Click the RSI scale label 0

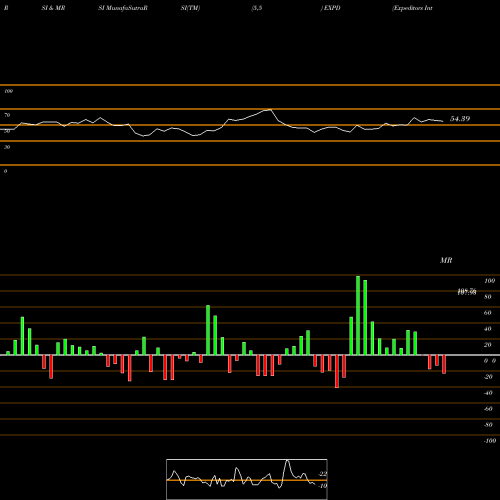(5, 171)
